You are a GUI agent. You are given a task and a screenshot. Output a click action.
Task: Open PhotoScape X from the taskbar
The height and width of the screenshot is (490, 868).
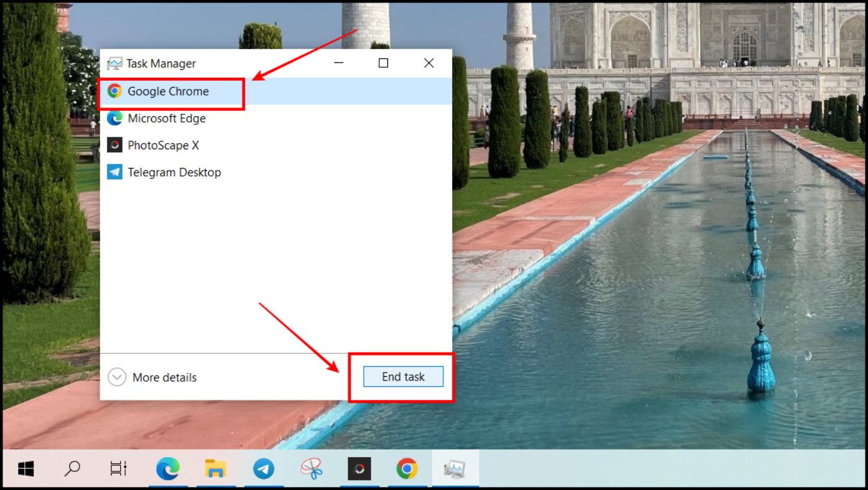359,469
